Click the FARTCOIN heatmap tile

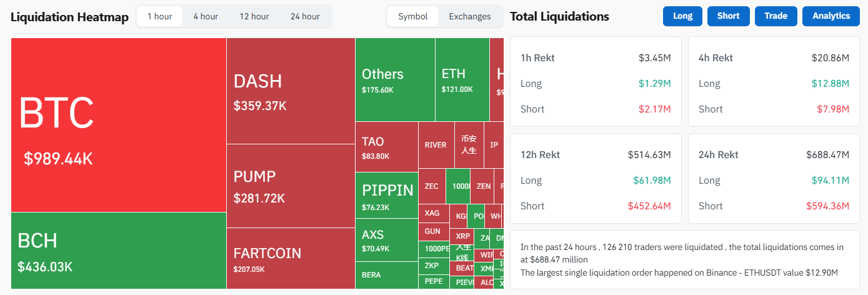(291, 258)
